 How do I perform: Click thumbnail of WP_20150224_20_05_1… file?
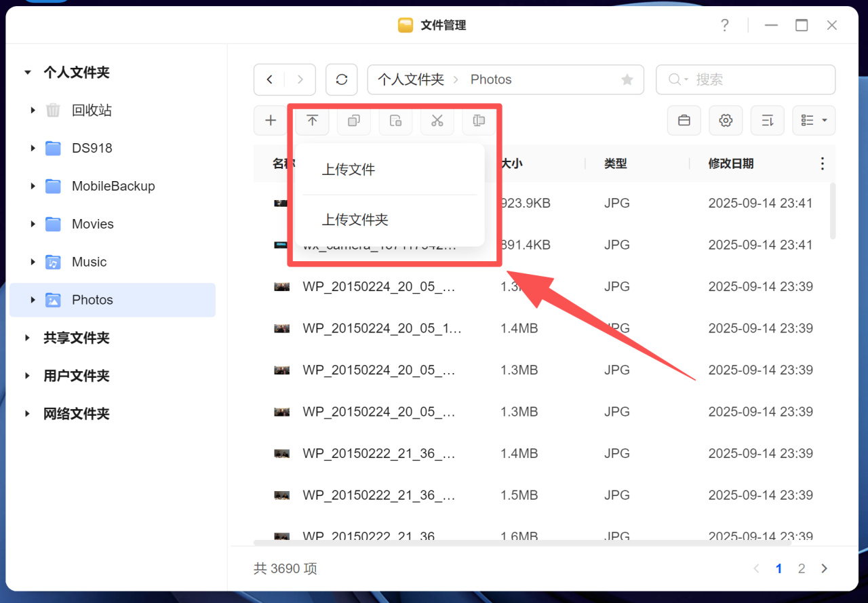(x=282, y=328)
